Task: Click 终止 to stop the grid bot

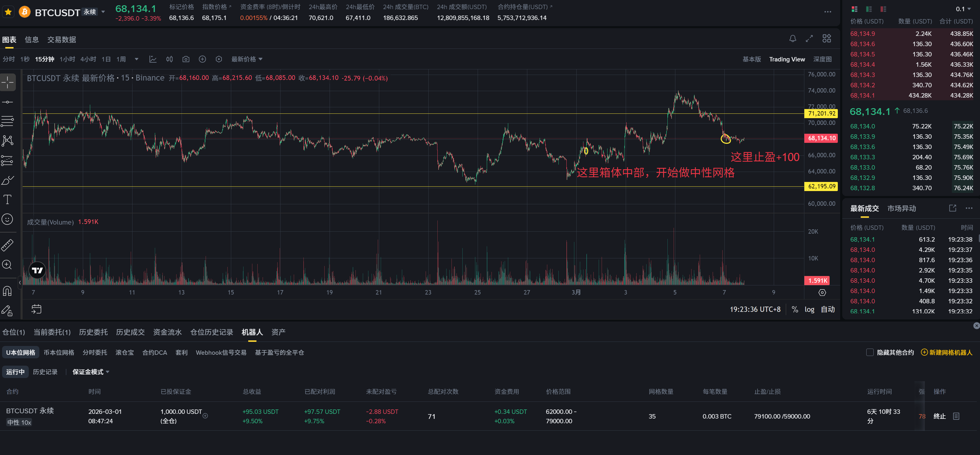Action: point(939,416)
